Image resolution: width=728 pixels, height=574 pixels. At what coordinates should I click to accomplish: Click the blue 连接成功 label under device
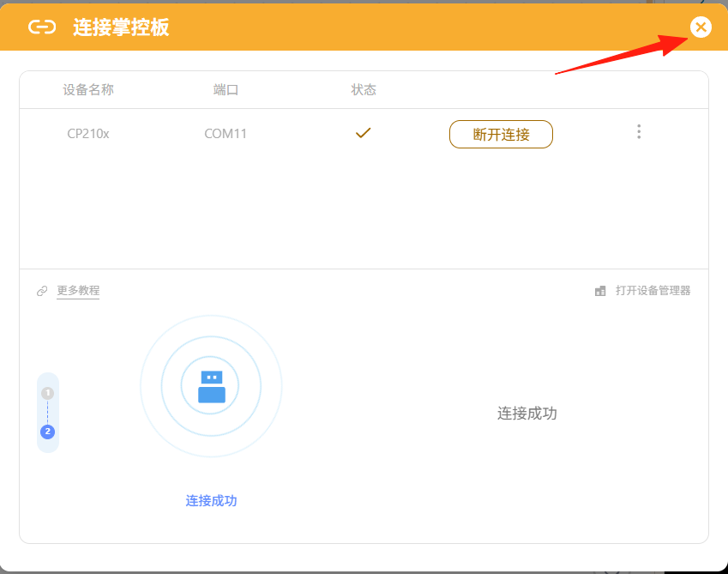[x=211, y=500]
